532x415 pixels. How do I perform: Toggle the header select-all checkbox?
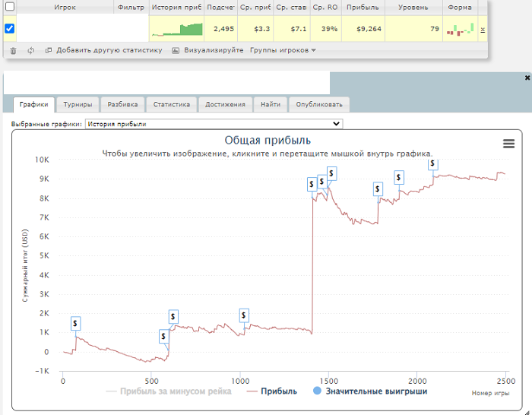click(x=10, y=6)
